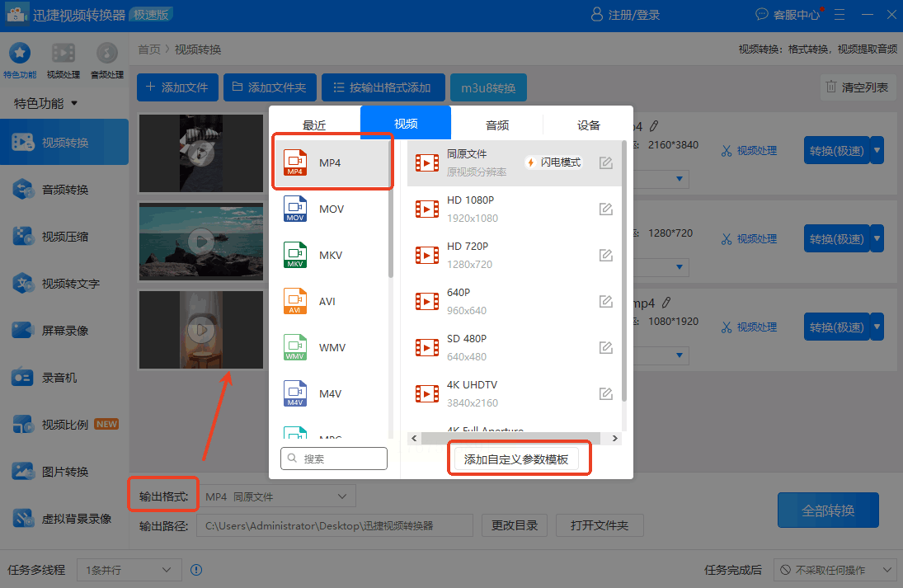
Task: Click the 添加文件夹 button
Action: [x=270, y=87]
